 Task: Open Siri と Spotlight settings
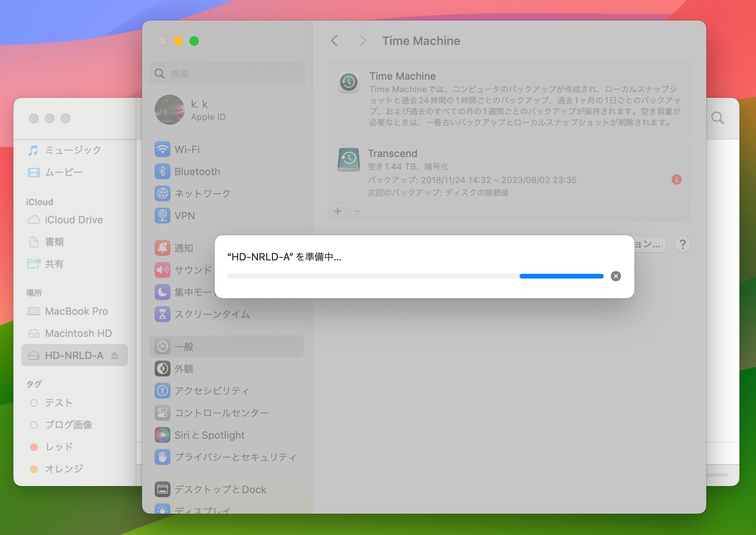227,435
